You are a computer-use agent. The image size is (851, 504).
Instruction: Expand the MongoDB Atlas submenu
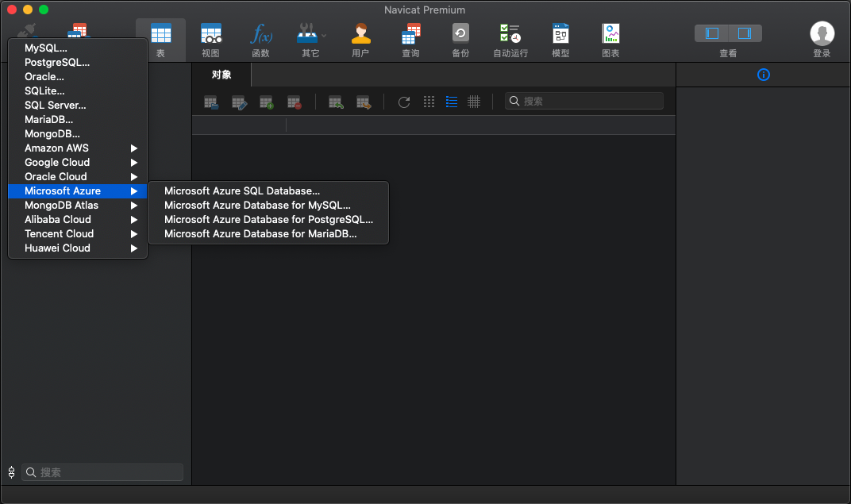click(x=78, y=205)
